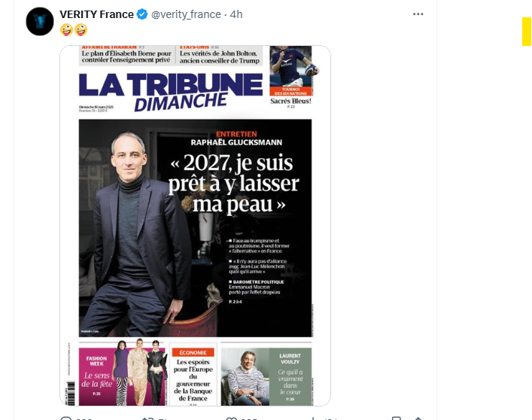The height and width of the screenshot is (420, 532).
Task: Click the Fashion Week pink panel
Action: tap(122, 376)
